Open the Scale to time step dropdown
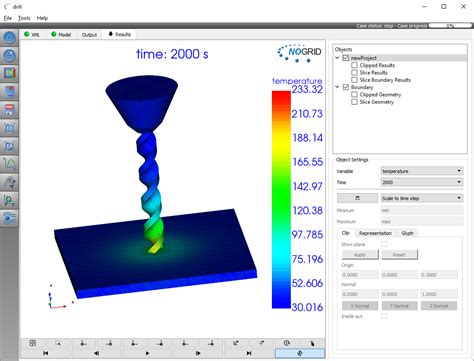Viewport: 474px width, 361px height. (422, 198)
